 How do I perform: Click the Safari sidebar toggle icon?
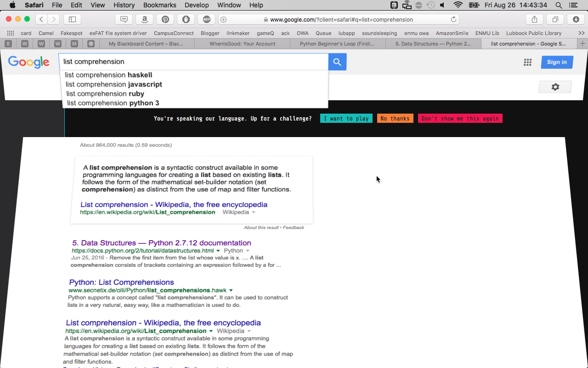72,19
